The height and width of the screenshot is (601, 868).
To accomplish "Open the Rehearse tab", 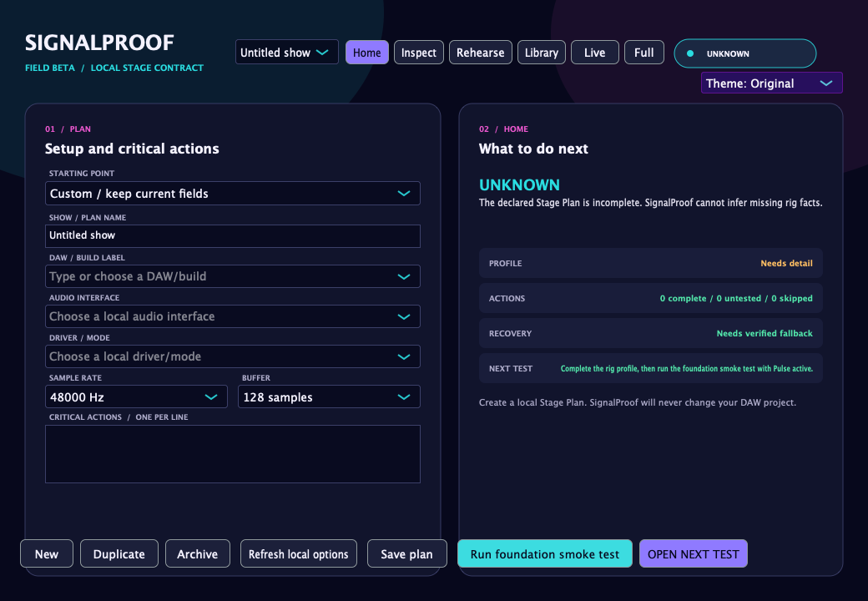I will 481,53.
